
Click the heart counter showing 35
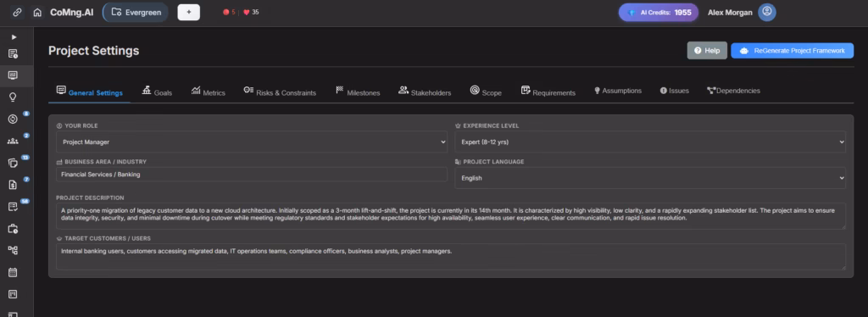tap(251, 12)
